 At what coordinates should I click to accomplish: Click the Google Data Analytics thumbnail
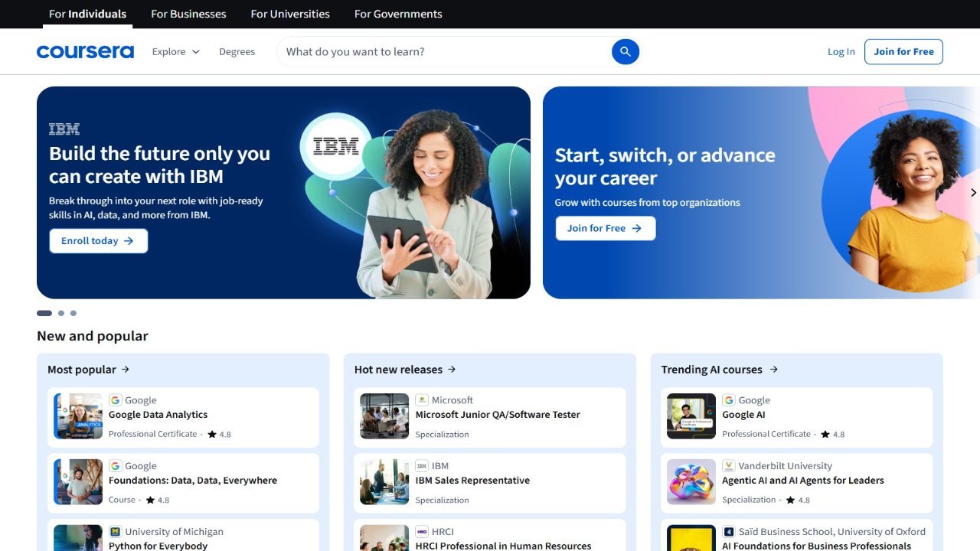click(78, 416)
